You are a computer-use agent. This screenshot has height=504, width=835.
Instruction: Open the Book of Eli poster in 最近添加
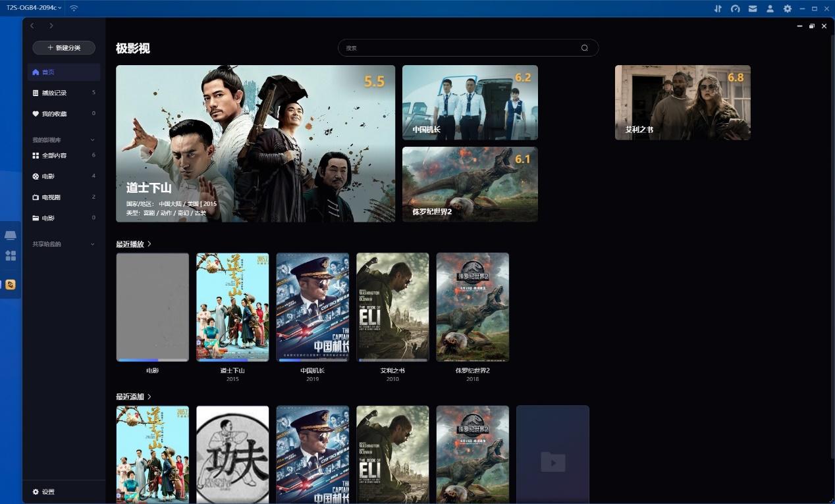tap(392, 455)
